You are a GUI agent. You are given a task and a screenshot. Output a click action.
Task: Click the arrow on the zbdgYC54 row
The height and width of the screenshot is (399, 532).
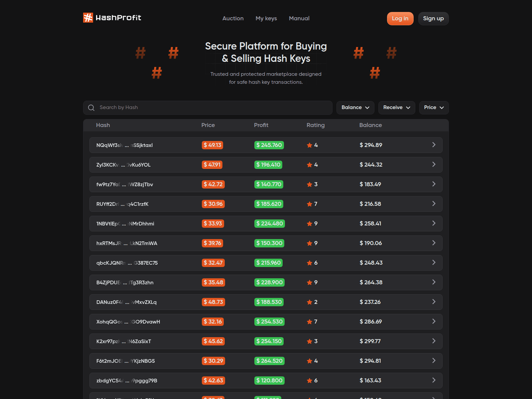tap(434, 380)
